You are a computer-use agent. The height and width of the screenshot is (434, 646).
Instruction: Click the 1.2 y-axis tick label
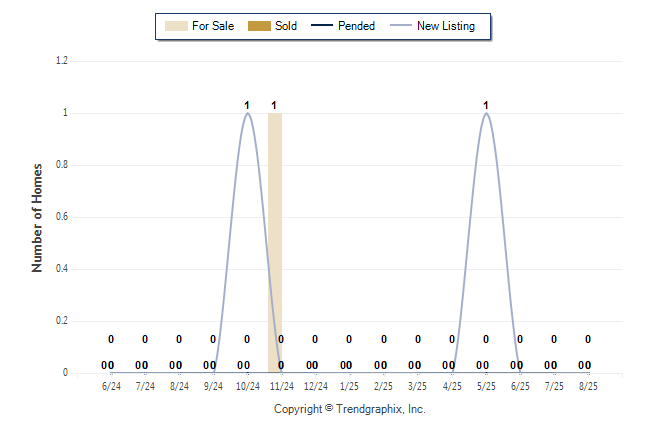[x=62, y=61]
